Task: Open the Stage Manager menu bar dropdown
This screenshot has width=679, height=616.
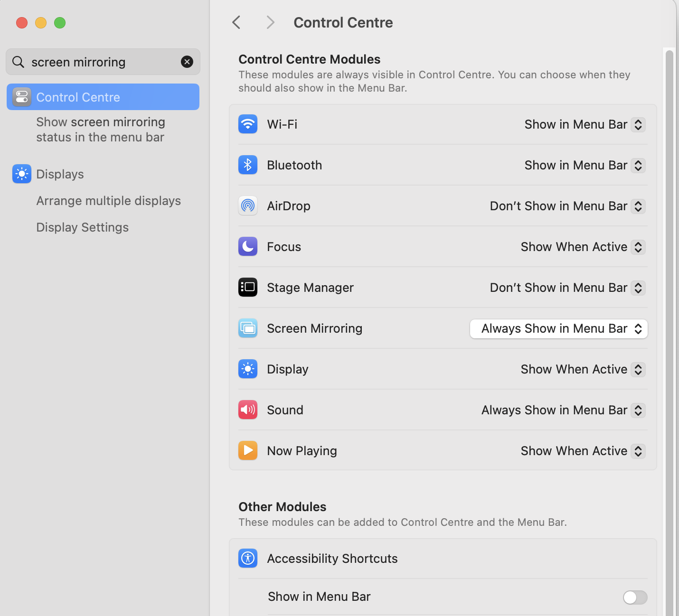Action: tap(568, 288)
